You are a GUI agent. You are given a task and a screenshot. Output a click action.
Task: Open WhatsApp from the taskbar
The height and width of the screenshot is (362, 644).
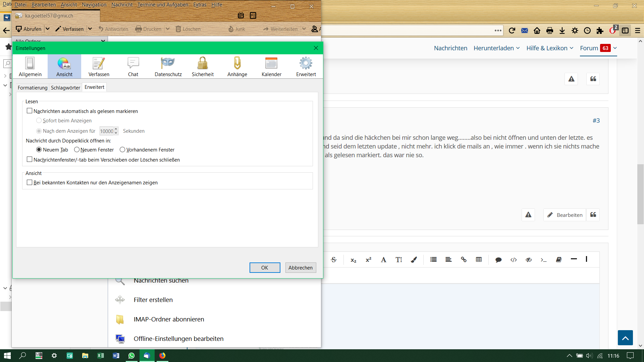[x=131, y=356]
